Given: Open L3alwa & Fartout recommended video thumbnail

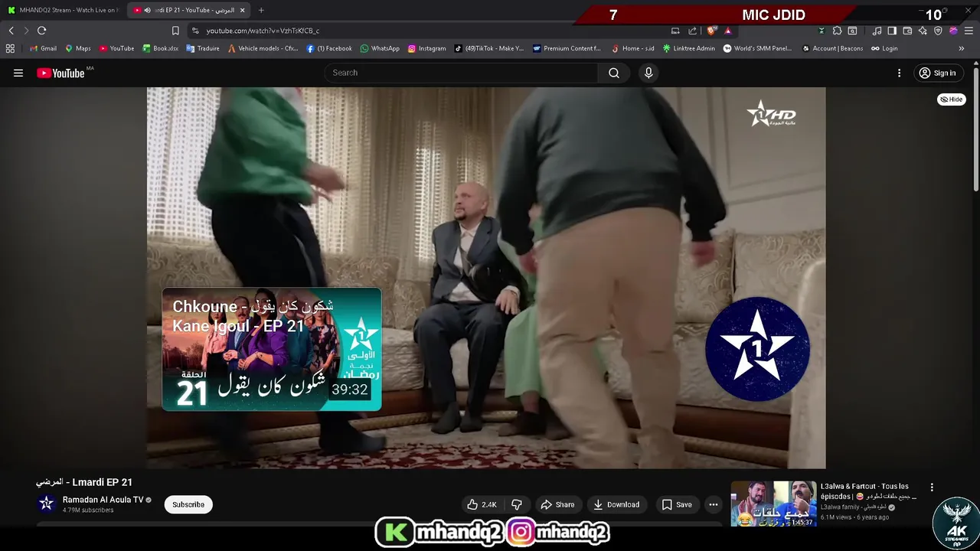Looking at the screenshot, I should (x=773, y=504).
